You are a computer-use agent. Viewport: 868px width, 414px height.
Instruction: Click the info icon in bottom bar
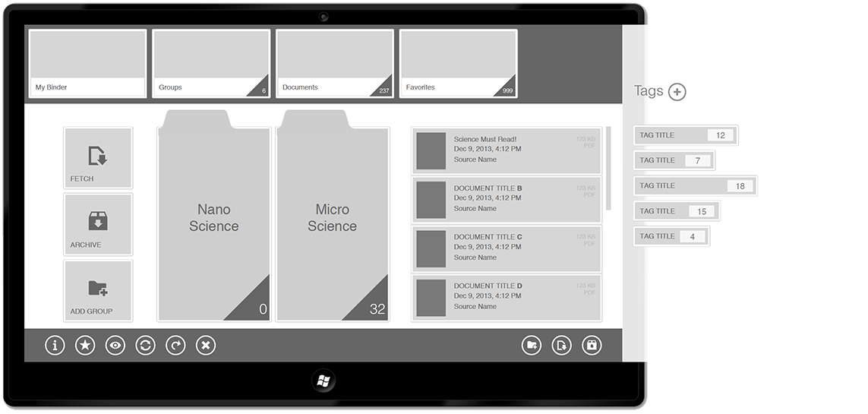point(55,346)
